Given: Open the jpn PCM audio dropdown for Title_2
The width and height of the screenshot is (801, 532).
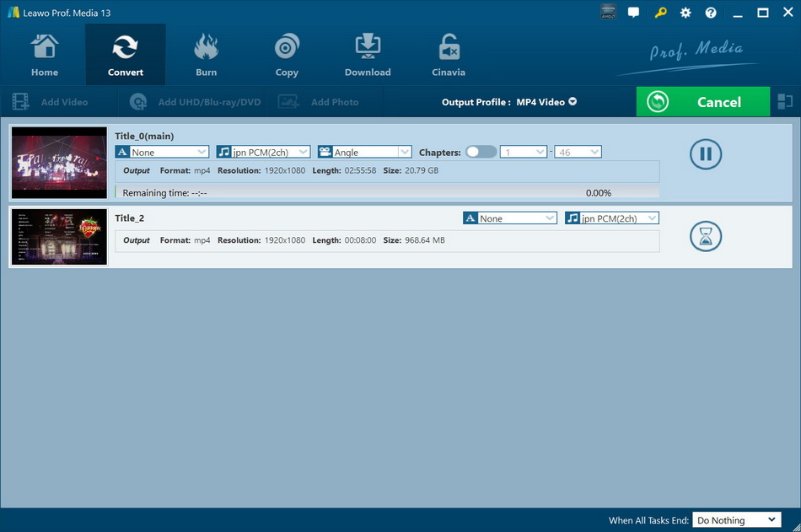Looking at the screenshot, I should pyautogui.click(x=612, y=218).
